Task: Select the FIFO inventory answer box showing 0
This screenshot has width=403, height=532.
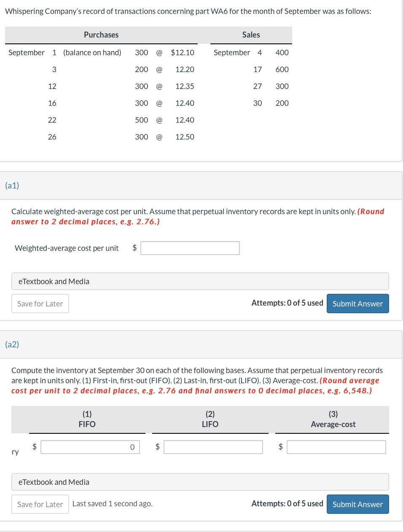Action: click(x=90, y=447)
